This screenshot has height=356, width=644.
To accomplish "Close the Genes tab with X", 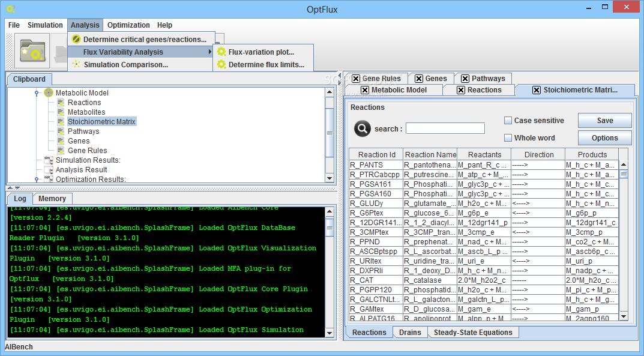I will 419,79.
